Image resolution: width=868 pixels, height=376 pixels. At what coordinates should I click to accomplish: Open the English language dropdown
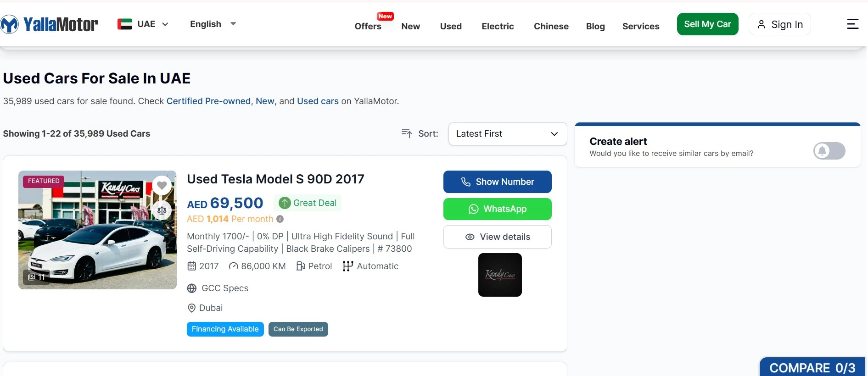[x=213, y=24]
